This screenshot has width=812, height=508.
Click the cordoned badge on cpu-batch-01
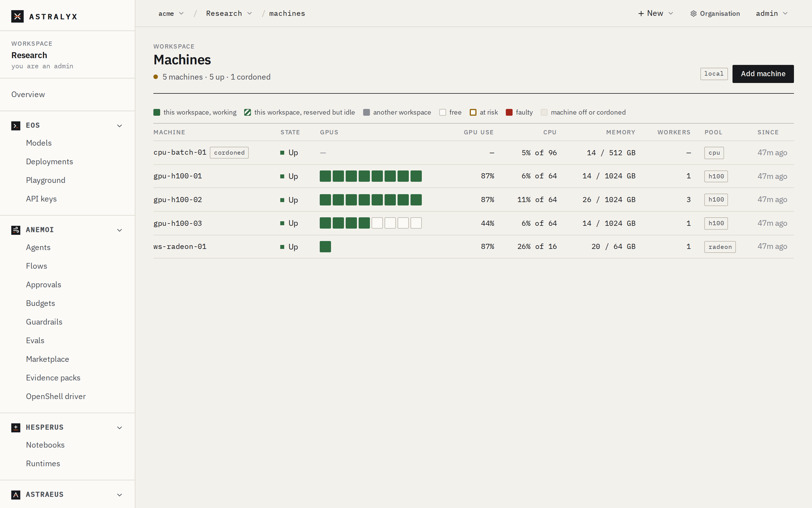pyautogui.click(x=230, y=153)
